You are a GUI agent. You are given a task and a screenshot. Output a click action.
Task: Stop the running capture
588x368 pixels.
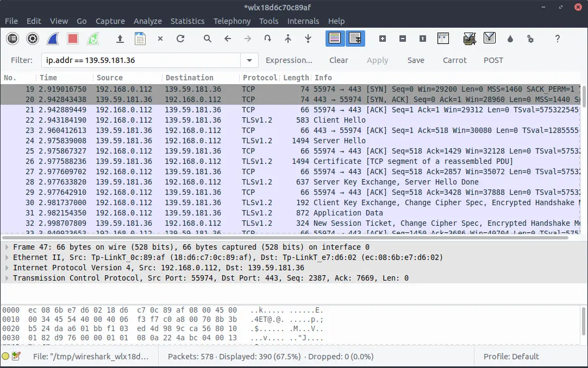click(71, 39)
